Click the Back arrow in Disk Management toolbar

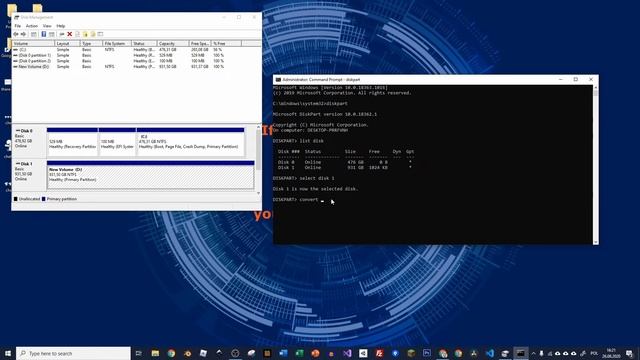coord(16,34)
